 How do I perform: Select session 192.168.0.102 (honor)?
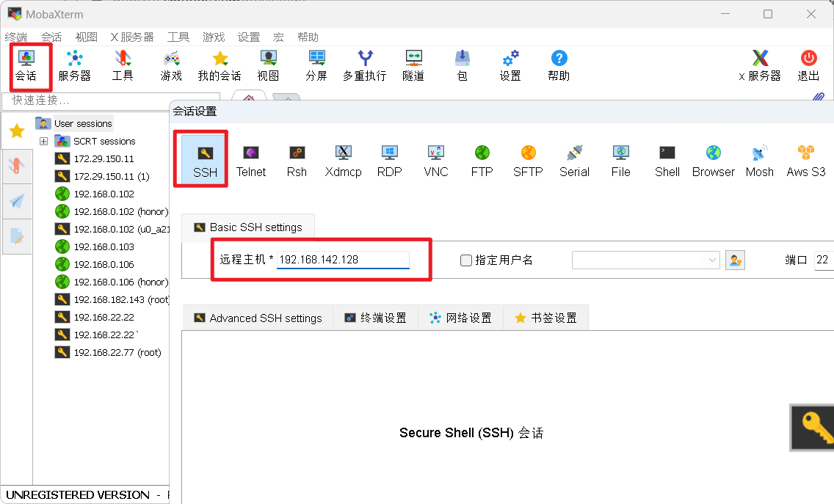(112, 211)
